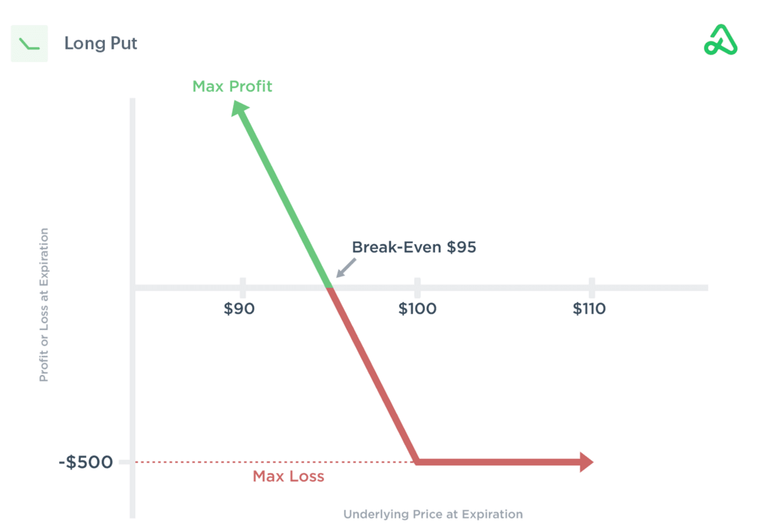Click the Long Put title text
This screenshot has height=532, width=757.
(101, 44)
